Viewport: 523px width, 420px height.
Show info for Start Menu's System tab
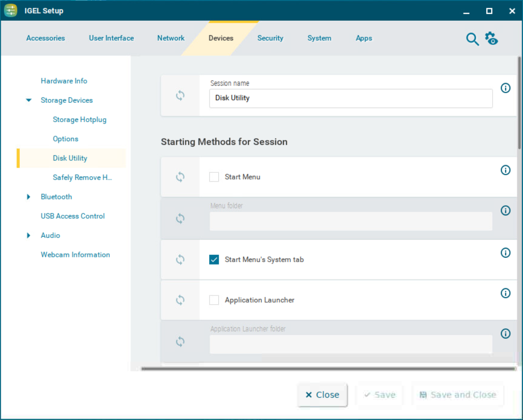click(506, 252)
